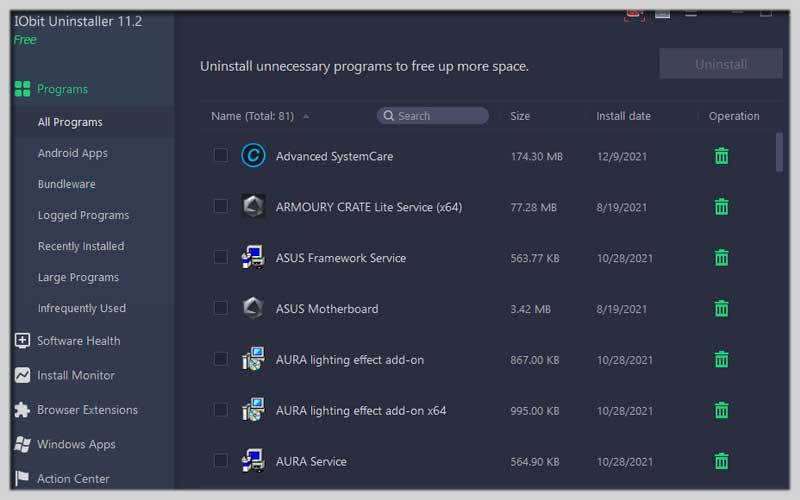This screenshot has height=500, width=800.
Task: Click the 3.42 MB size value
Action: click(530, 309)
